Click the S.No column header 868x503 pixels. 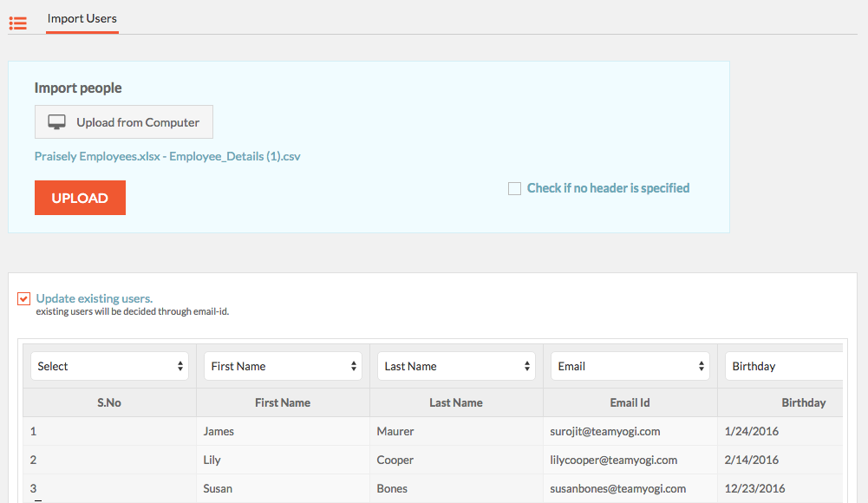[109, 402]
